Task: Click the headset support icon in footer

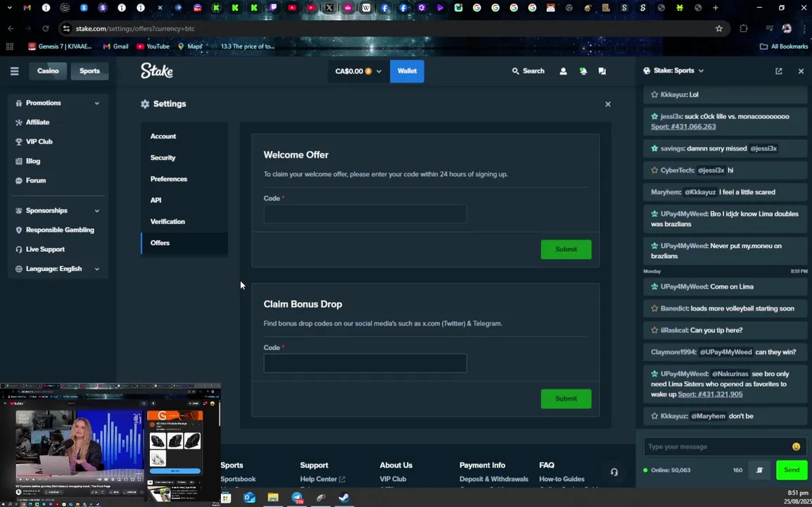Action: click(614, 472)
